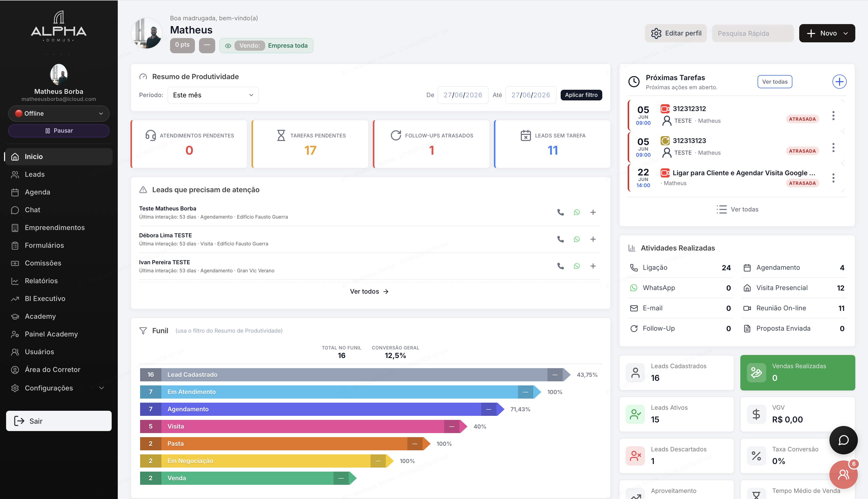
Task: Open options menu for task 312313123
Action: tap(833, 148)
